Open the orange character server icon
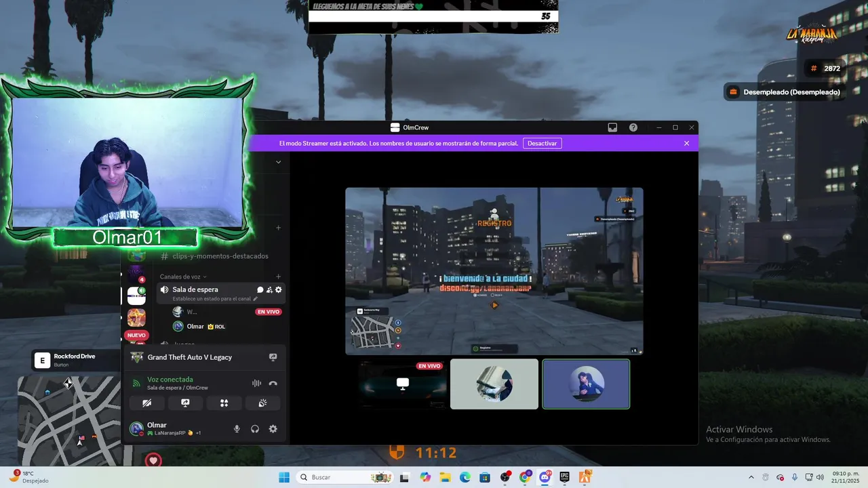Viewport: 868px width, 488px height. coord(136,318)
